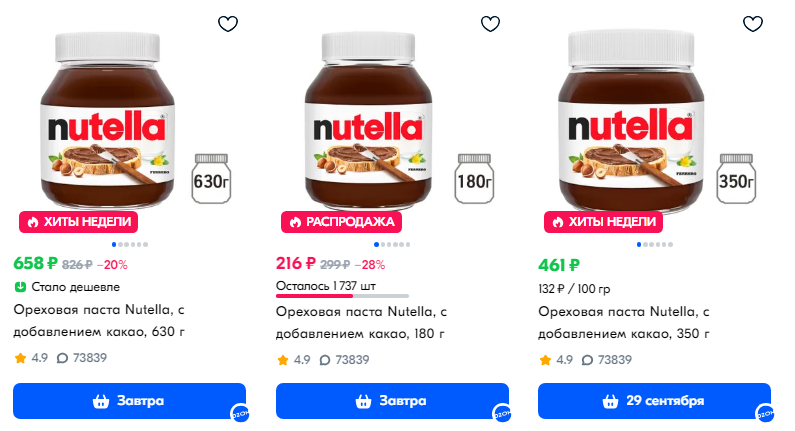The image size is (795, 431).
Task: Add 350 g Nutella to cart, 29 сентября
Action: click(x=654, y=401)
